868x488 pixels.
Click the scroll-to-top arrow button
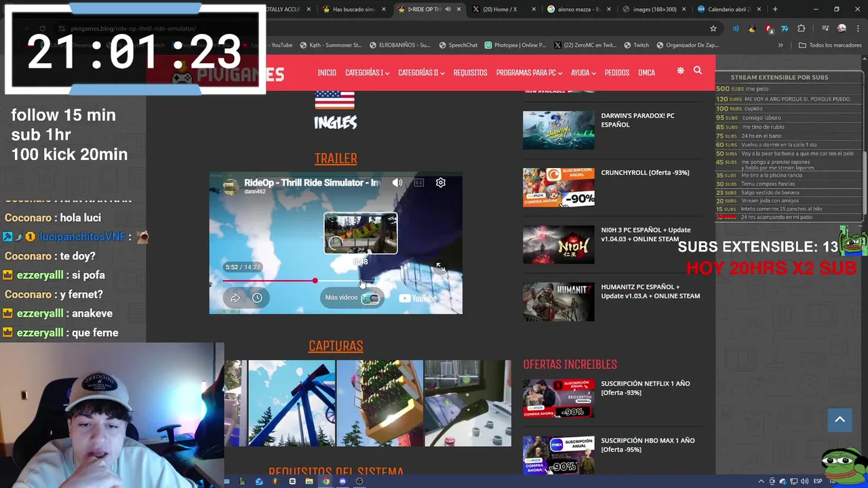[840, 420]
